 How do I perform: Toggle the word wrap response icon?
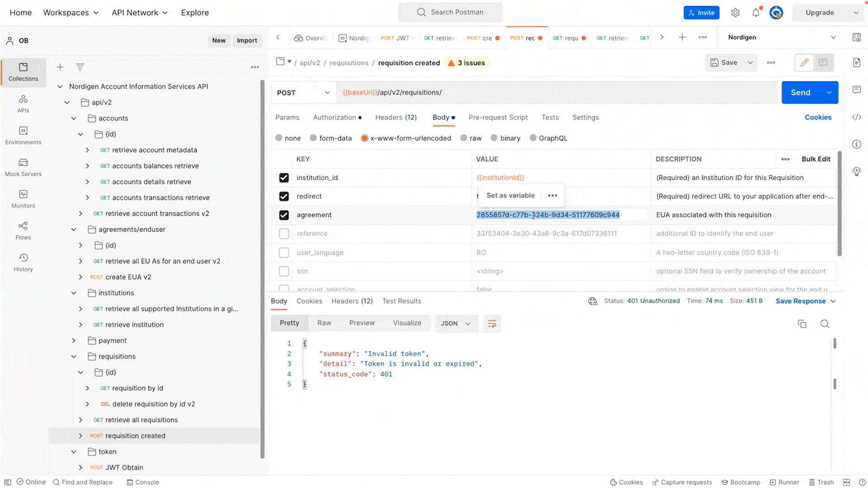pyautogui.click(x=492, y=324)
